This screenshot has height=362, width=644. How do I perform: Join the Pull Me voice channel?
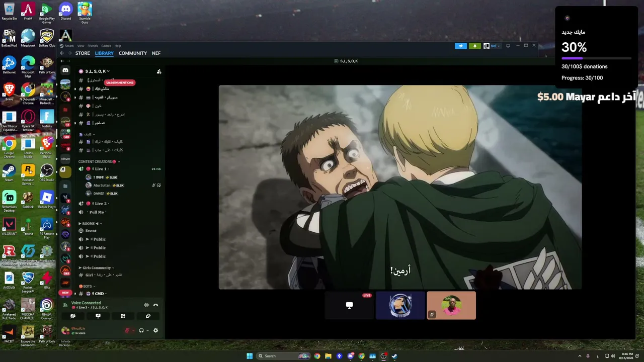(119, 212)
